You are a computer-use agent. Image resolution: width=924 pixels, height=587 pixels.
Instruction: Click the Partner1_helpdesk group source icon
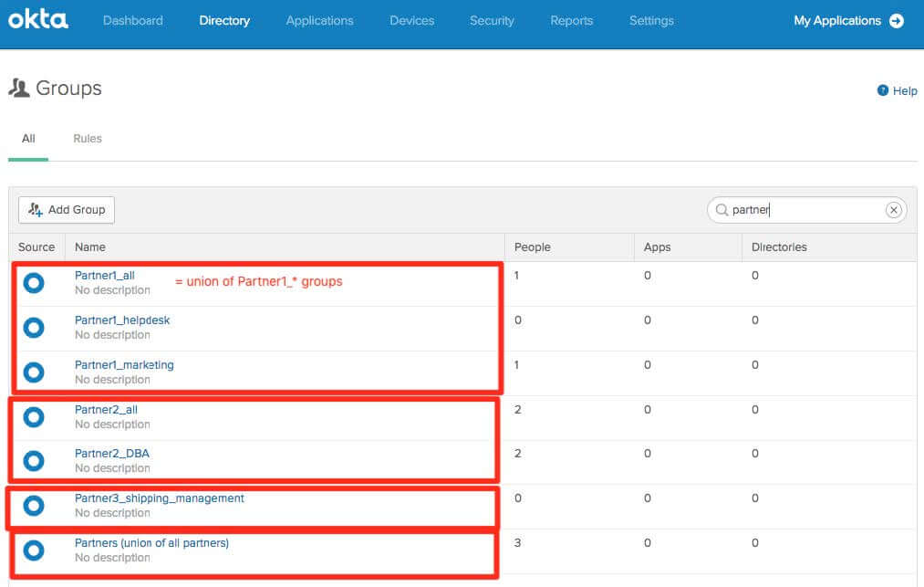[34, 327]
